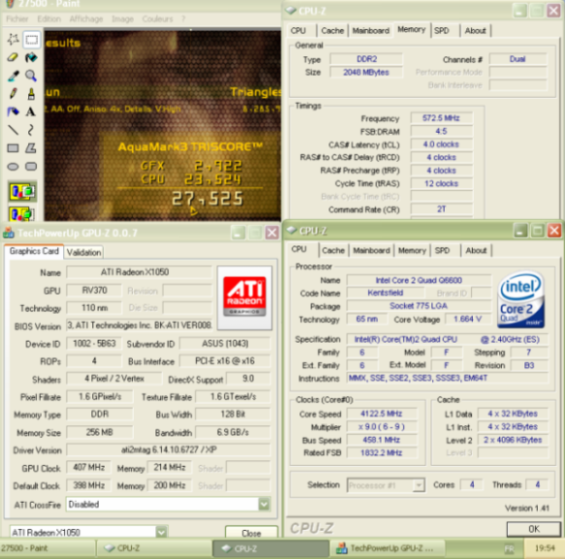Switch to TechPowerUp GPU-Z taskbar button
The height and width of the screenshot is (559, 565).
[387, 548]
